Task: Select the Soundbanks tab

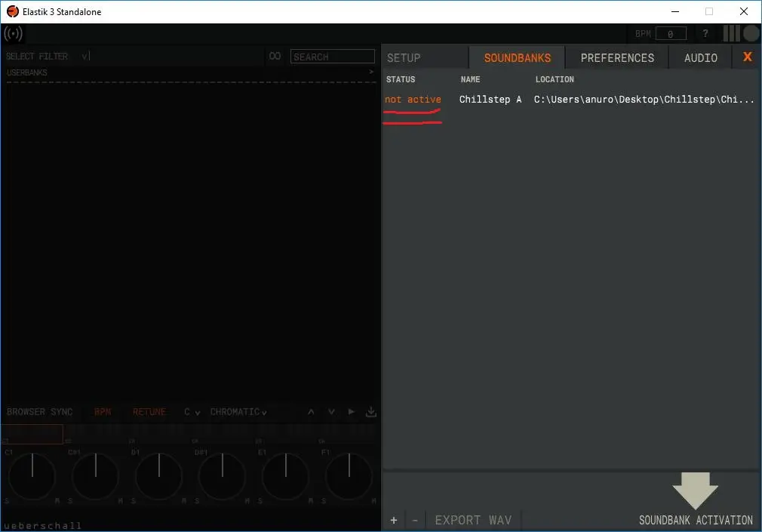Action: click(517, 58)
